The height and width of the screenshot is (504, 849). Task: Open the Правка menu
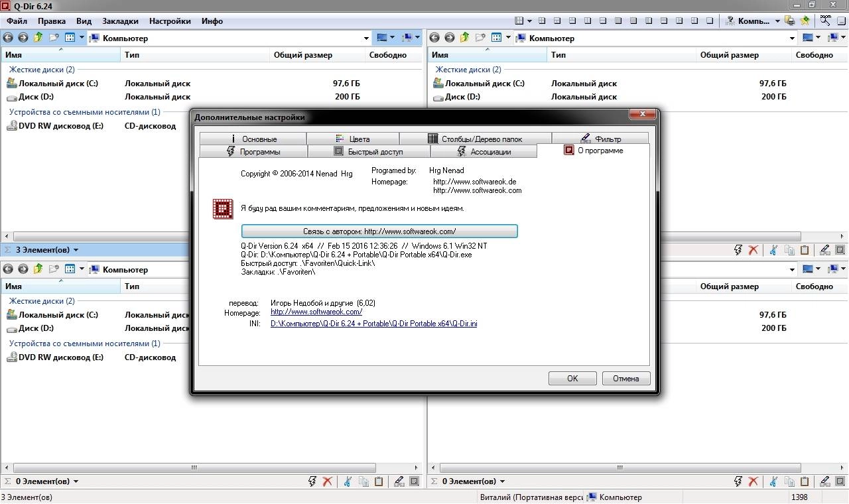point(52,21)
